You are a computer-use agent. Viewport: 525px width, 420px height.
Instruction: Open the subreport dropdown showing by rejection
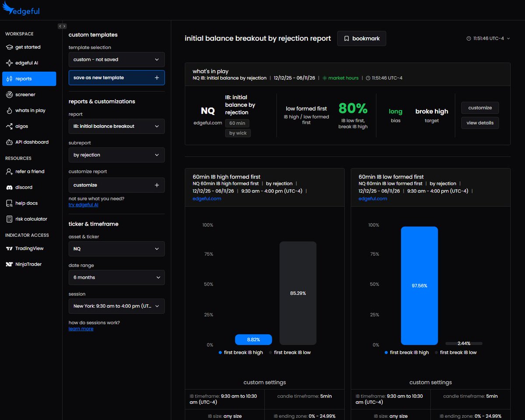click(117, 155)
